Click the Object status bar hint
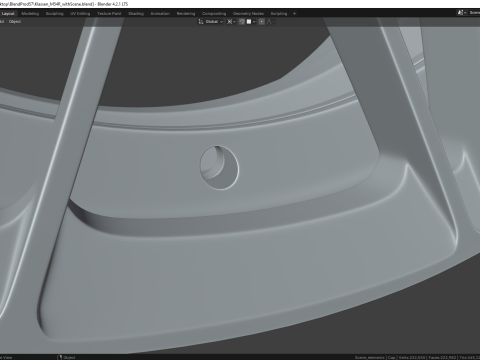Viewport: 480px width, 360px height. click(x=66, y=357)
